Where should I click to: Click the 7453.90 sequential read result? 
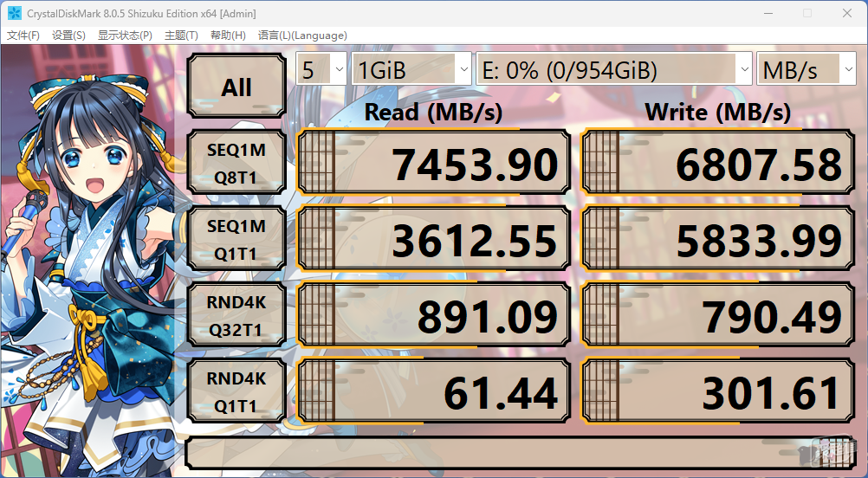tap(433, 163)
